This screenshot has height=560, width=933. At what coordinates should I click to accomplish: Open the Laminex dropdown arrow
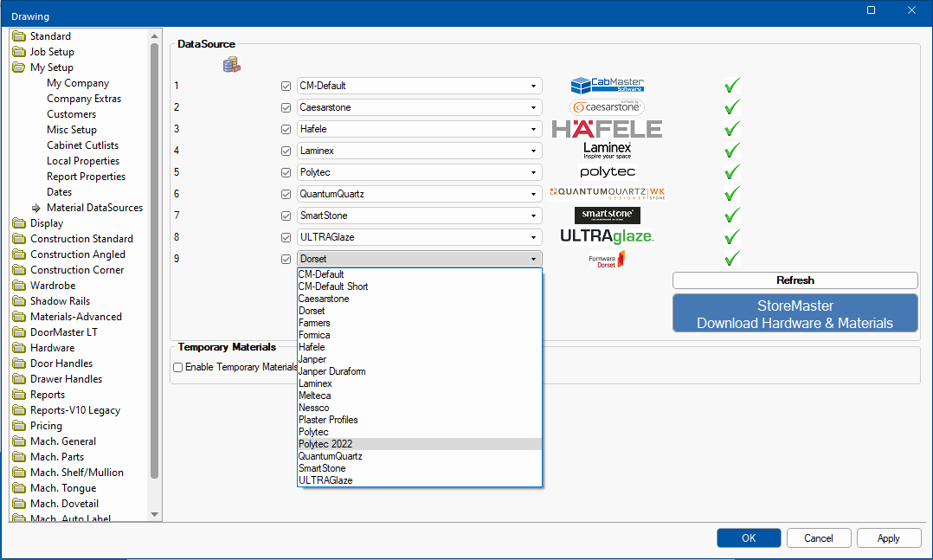coord(534,151)
